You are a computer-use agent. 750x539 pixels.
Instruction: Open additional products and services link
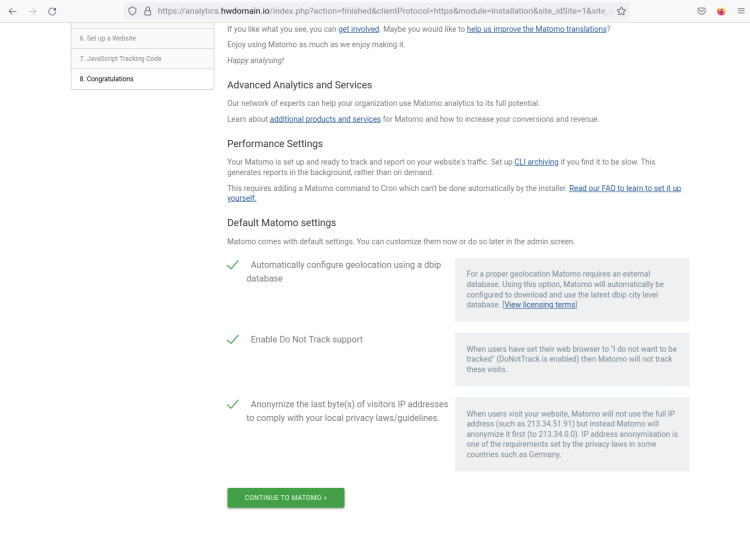pos(325,119)
